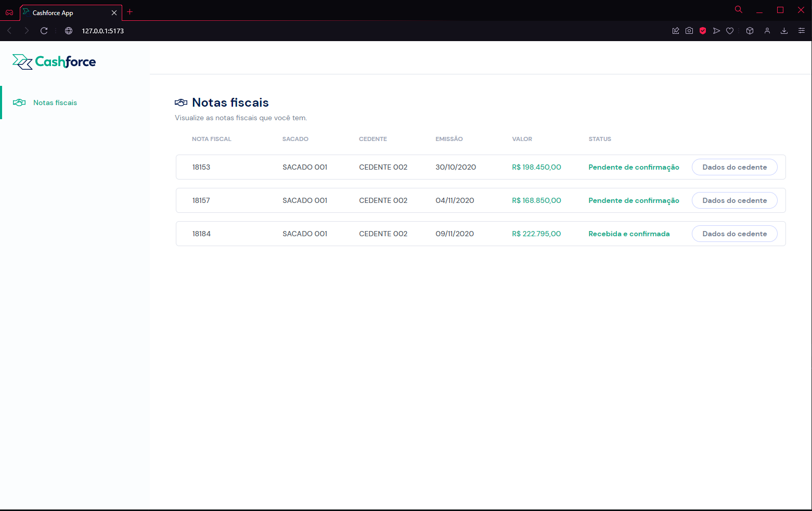This screenshot has height=511, width=812.
Task: Click the VALOR column header
Action: pos(522,139)
